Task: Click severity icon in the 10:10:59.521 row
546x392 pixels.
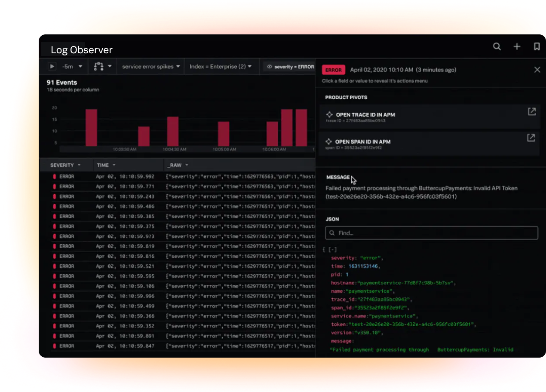Action: click(55, 266)
